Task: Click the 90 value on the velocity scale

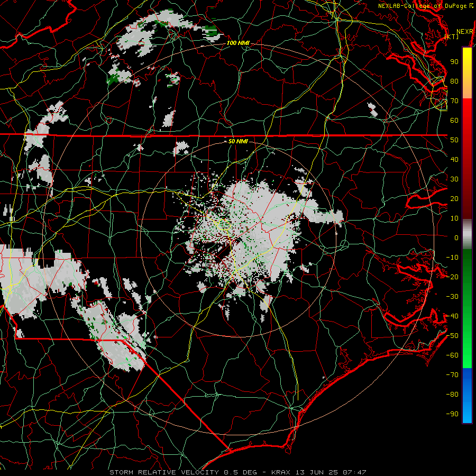Action: 454,62
